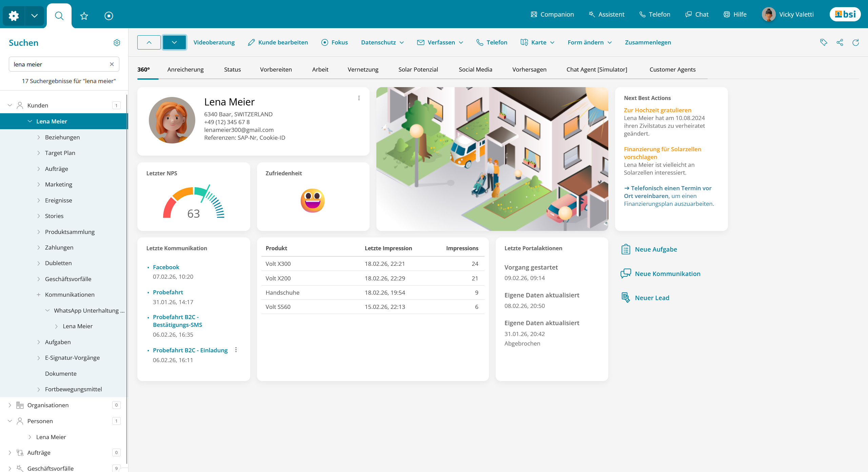
Task: Open the Verfassen dropdown
Action: [x=440, y=42]
